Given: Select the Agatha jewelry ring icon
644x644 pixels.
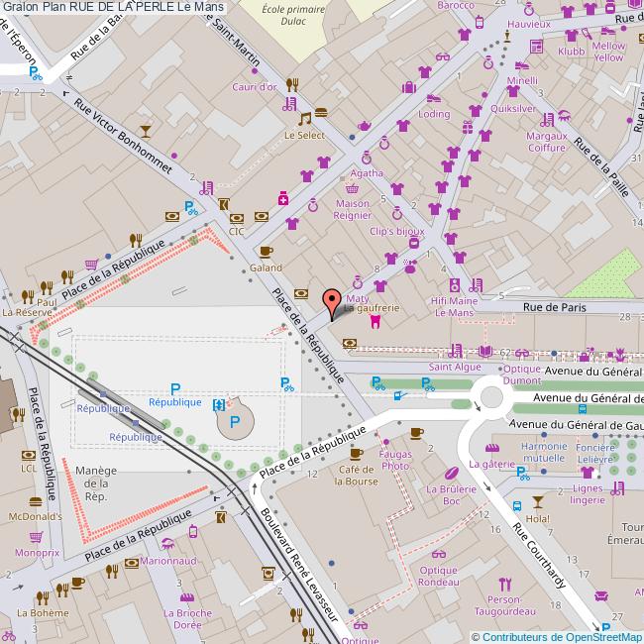Looking at the screenshot, I should click(367, 157).
